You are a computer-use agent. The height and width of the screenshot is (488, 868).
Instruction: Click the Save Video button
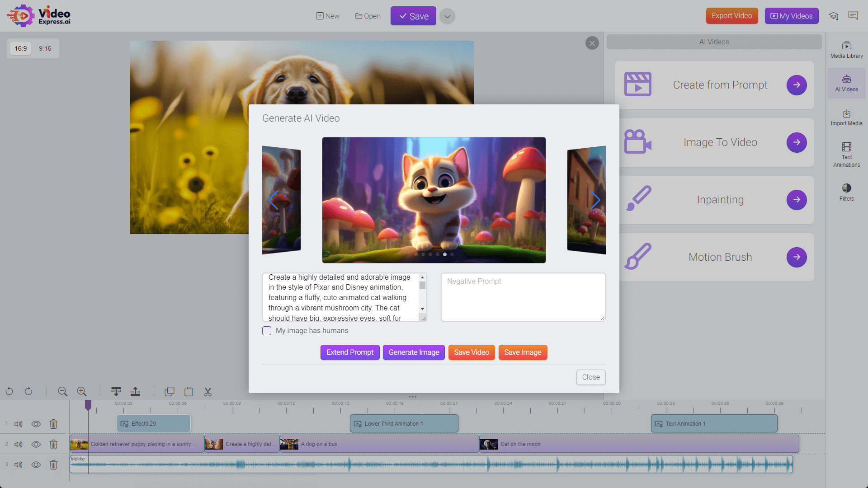pyautogui.click(x=472, y=352)
